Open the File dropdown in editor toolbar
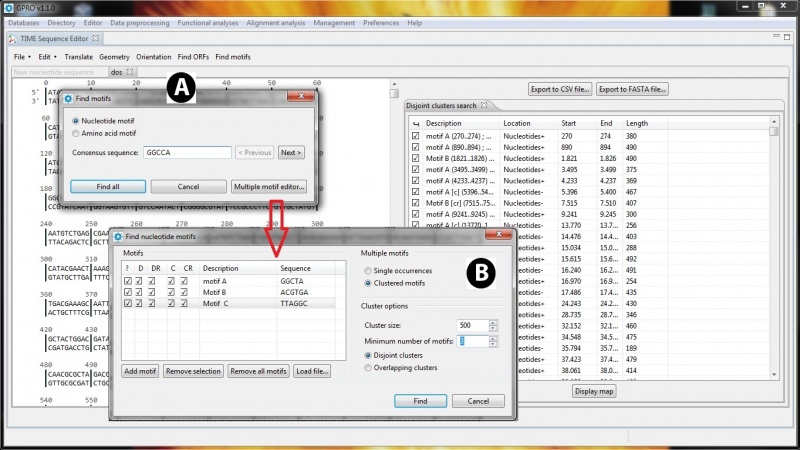The height and width of the screenshot is (450, 800). (22, 57)
